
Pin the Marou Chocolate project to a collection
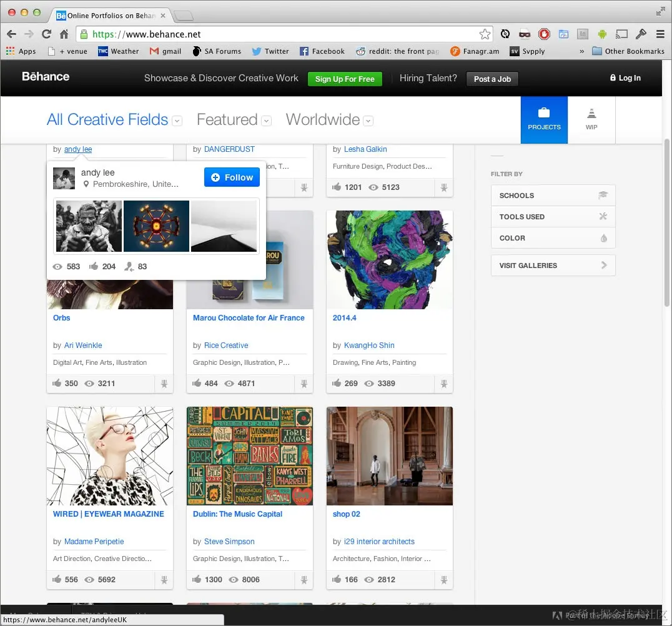point(304,384)
